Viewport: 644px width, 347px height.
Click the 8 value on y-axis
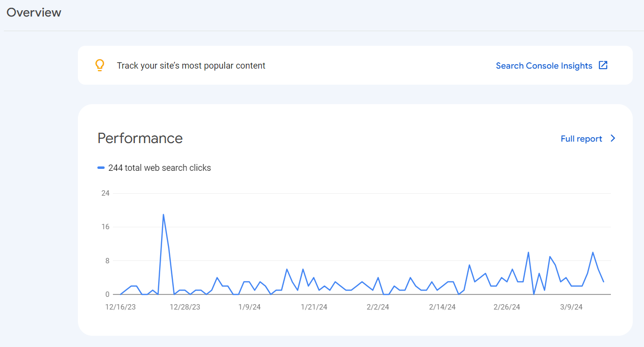click(107, 261)
